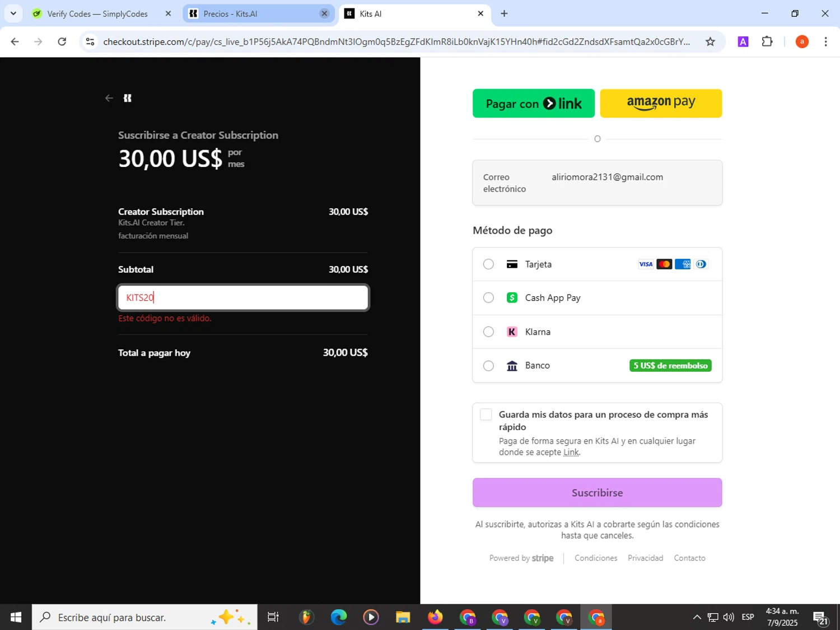Open the Powered by Stripe link
The height and width of the screenshot is (630, 840).
click(x=521, y=558)
